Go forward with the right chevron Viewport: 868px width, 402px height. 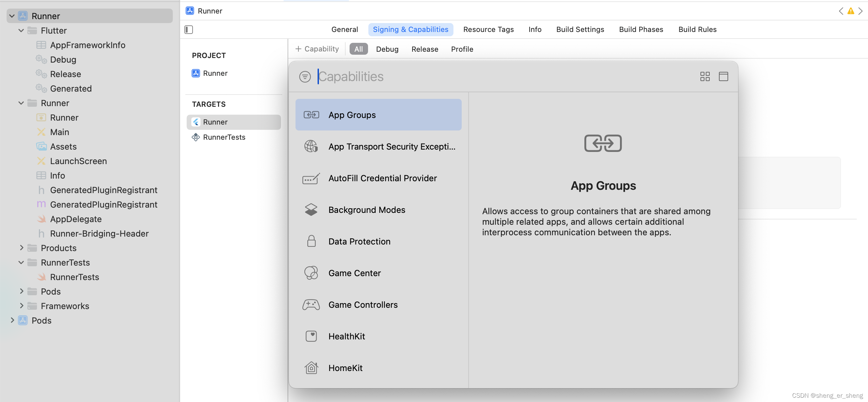pyautogui.click(x=860, y=11)
